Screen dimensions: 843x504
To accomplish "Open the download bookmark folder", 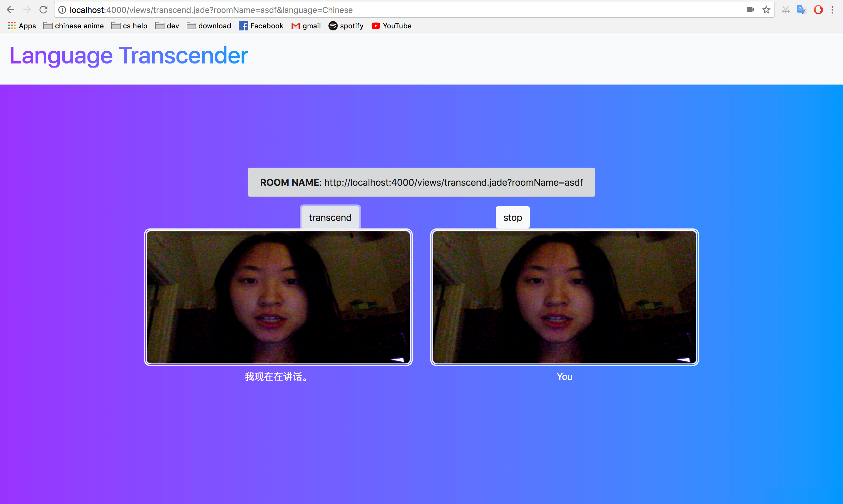I will 209,26.
